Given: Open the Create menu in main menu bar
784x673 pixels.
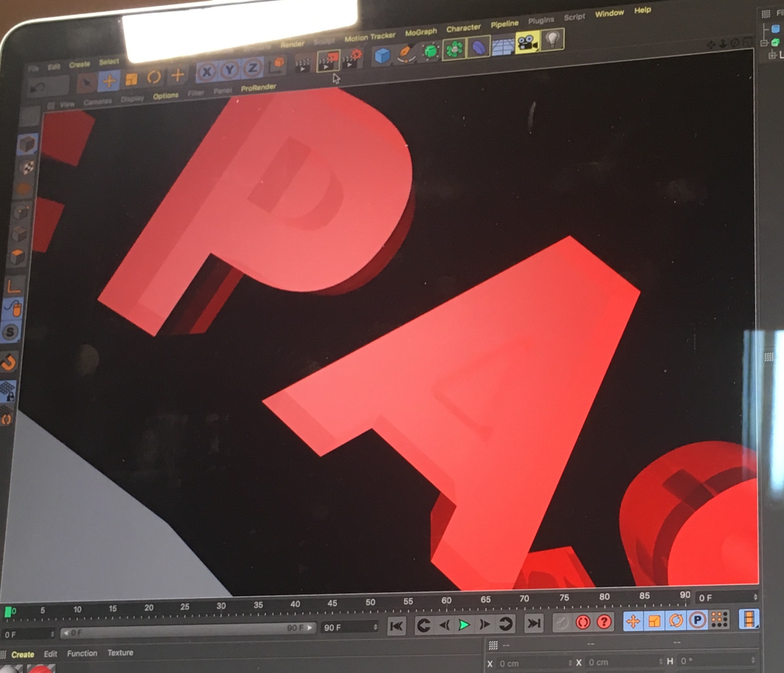Looking at the screenshot, I should pyautogui.click(x=79, y=64).
